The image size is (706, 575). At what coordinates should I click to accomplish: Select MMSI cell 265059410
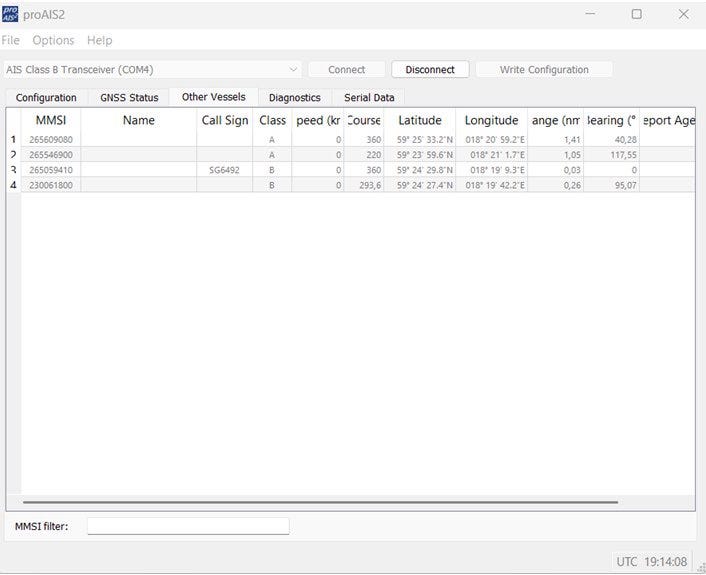51,170
